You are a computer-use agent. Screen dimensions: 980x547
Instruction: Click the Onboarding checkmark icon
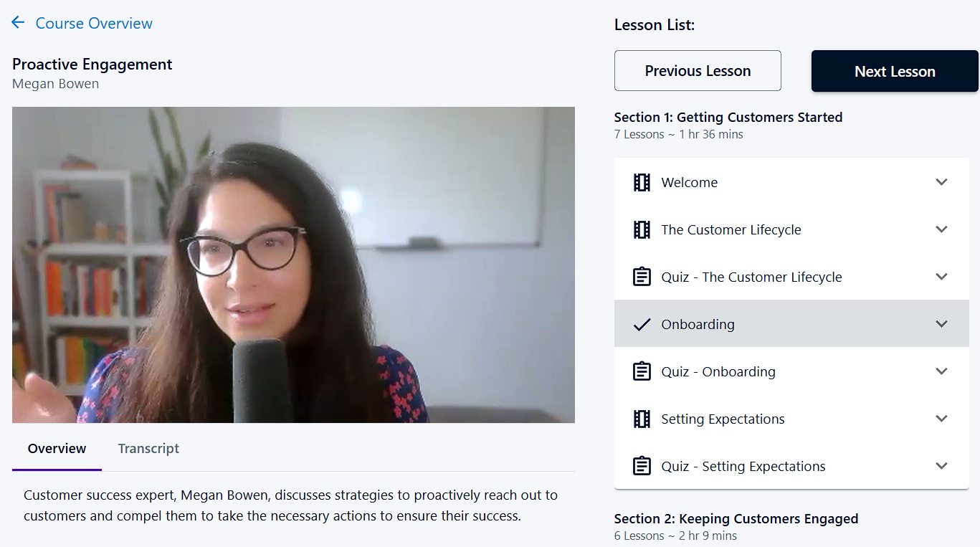tap(642, 325)
